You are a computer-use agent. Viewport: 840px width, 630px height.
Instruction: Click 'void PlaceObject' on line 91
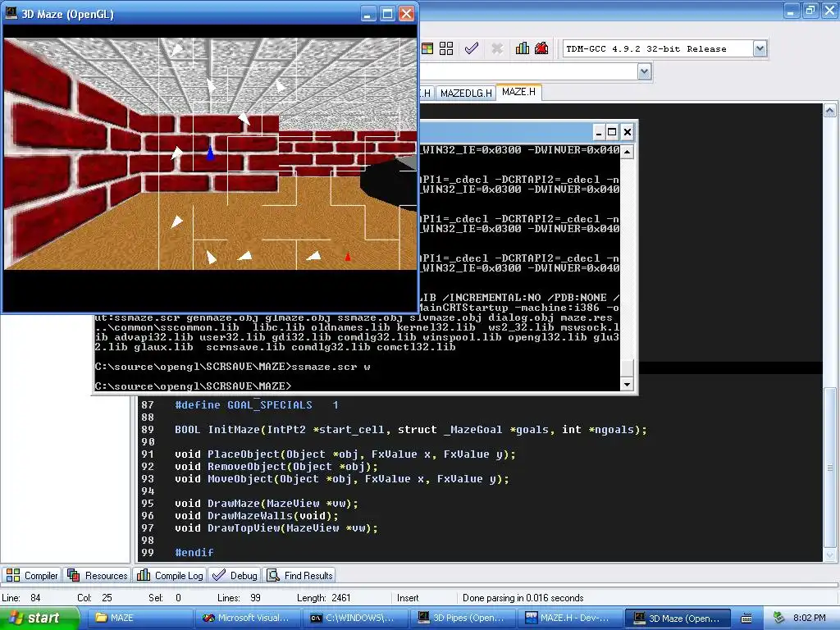pos(345,454)
